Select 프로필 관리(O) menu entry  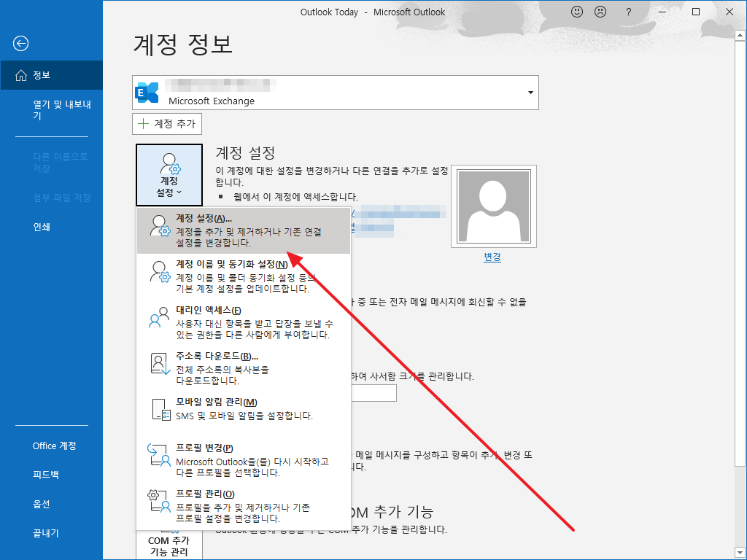tap(244, 506)
